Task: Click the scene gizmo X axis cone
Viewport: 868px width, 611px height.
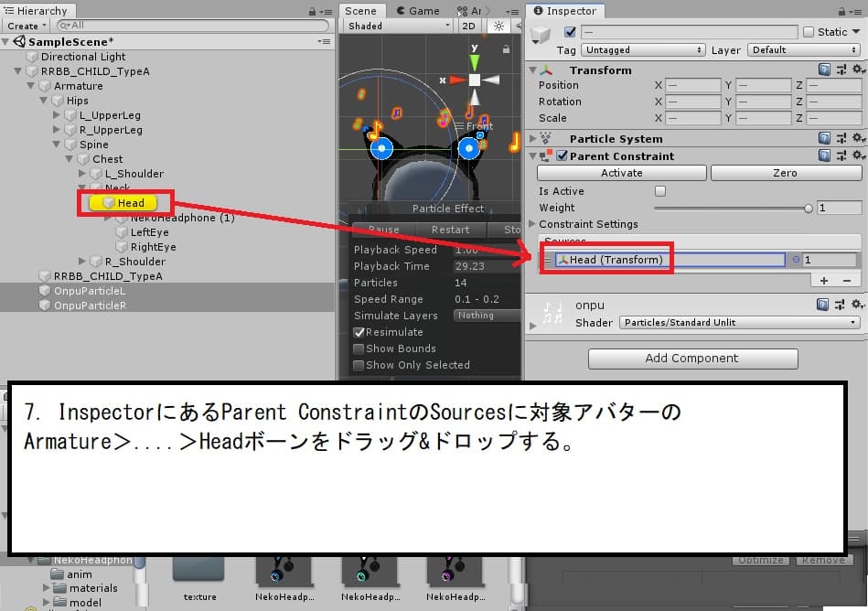Action: [457, 80]
